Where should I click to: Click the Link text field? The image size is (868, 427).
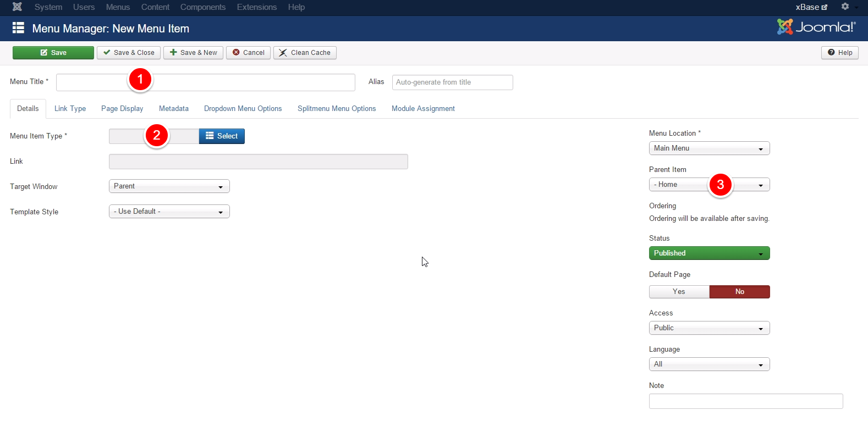coord(259,162)
